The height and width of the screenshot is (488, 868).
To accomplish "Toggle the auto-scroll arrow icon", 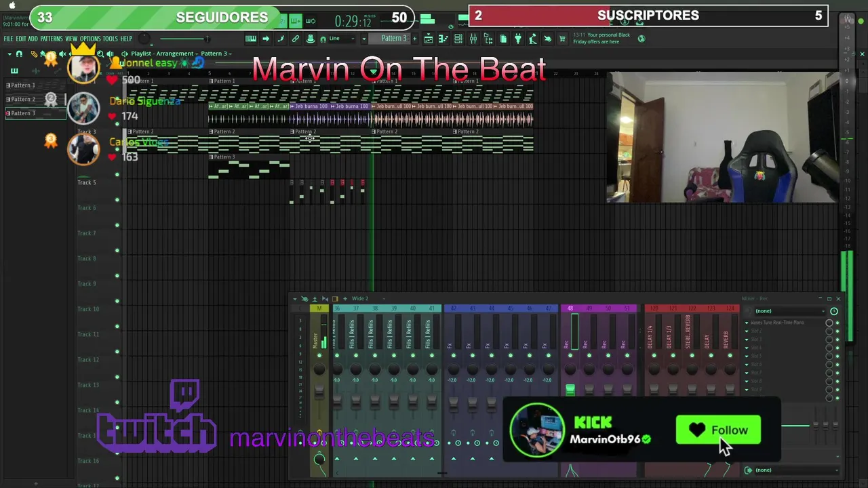I will (x=266, y=39).
